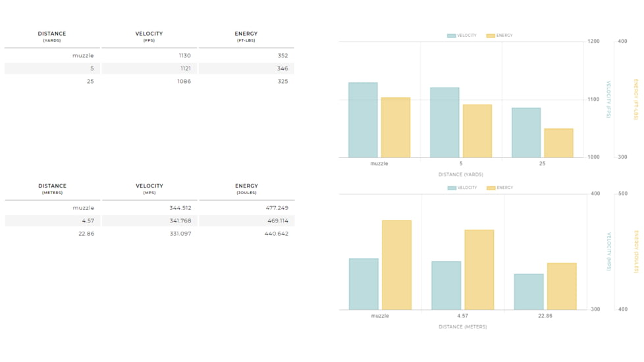
Task: Click the muzzle energy bar in meters chart
Action: coord(396,265)
